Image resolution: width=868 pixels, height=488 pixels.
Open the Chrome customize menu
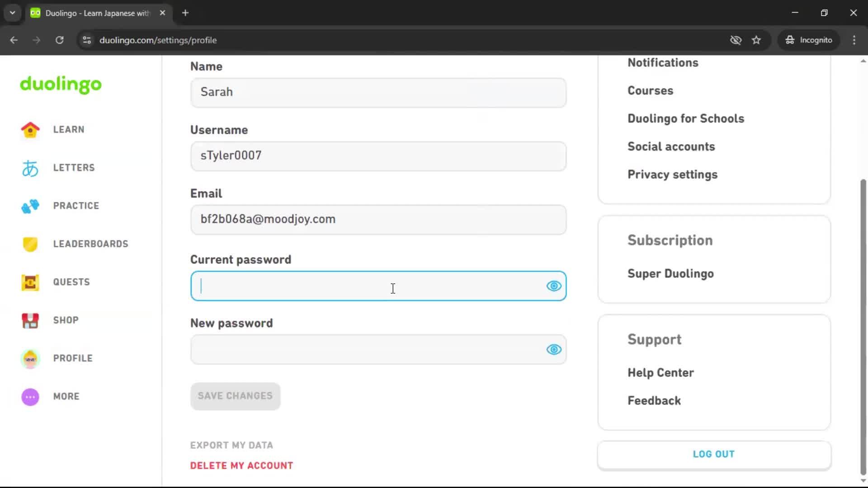pos(854,40)
